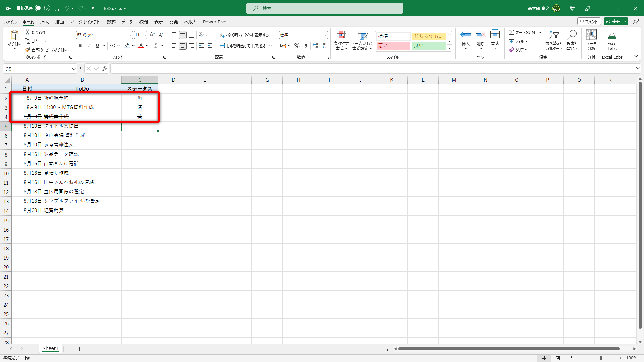644x362 pixels.
Task: Click the Conditional Formatting icon
Action: pos(341,35)
